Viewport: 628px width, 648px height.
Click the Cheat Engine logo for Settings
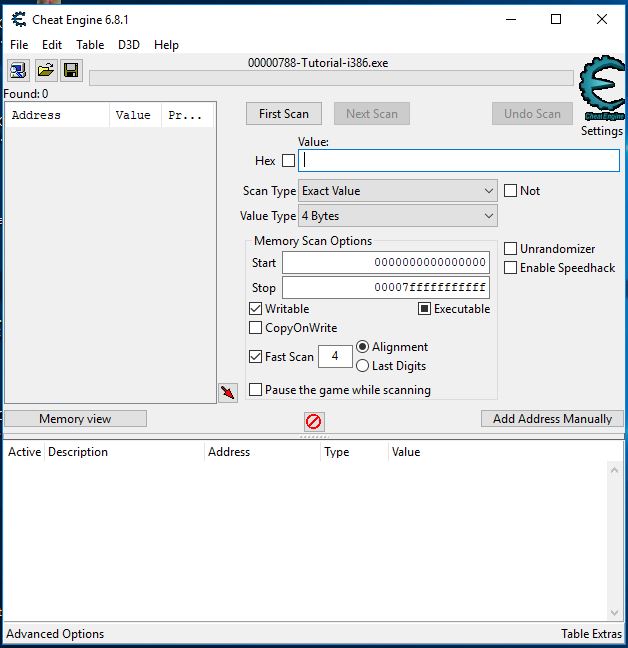pyautogui.click(x=602, y=88)
